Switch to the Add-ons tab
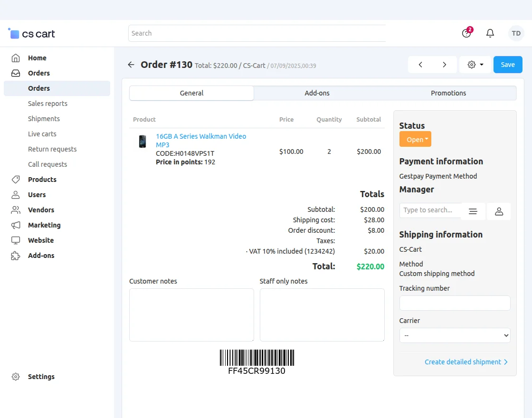The height and width of the screenshot is (418, 532). 317,93
